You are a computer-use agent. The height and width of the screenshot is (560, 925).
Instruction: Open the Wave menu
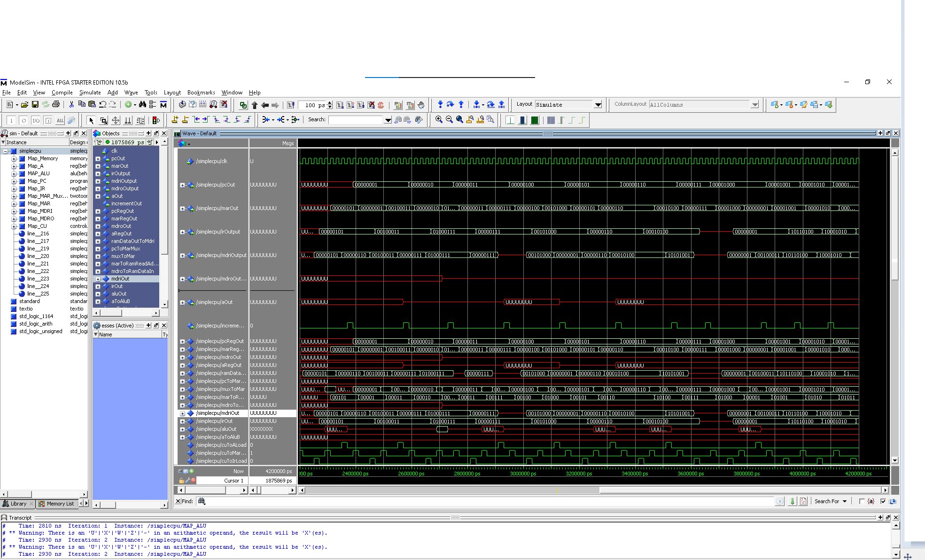pos(131,93)
